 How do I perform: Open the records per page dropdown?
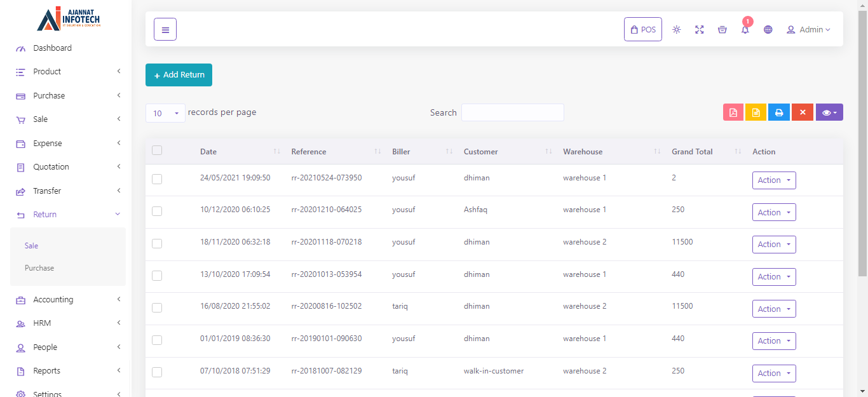pos(165,113)
